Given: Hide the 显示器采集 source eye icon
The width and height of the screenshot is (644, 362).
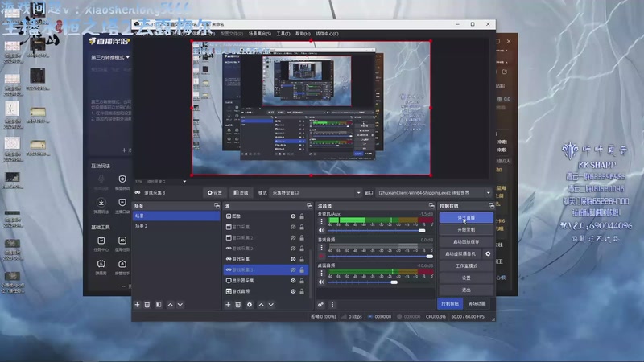Looking at the screenshot, I should coord(293,280).
